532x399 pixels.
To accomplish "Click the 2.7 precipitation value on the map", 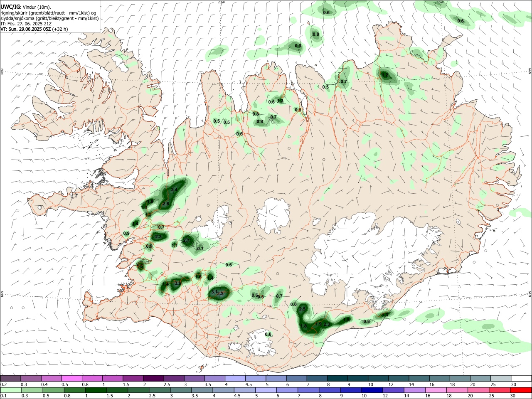I will click(x=186, y=241).
